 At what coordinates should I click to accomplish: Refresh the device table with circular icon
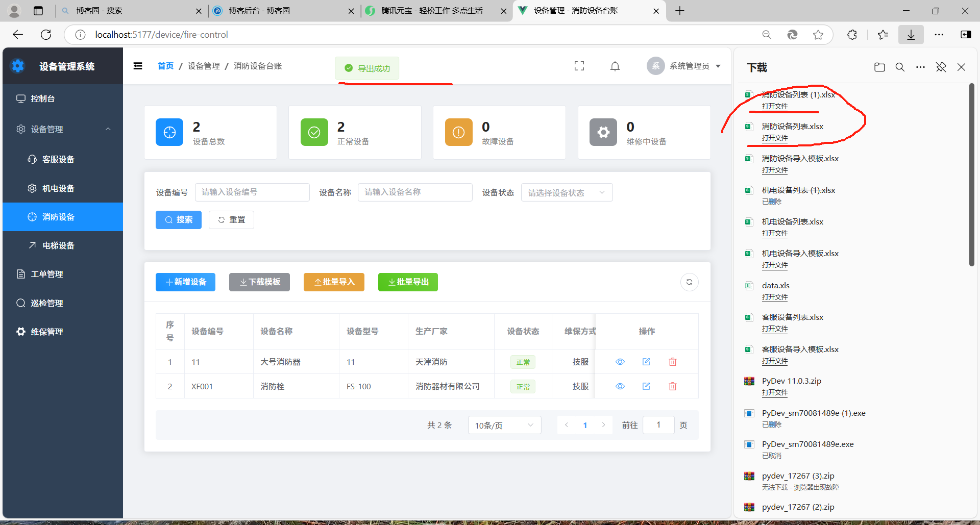coord(689,282)
